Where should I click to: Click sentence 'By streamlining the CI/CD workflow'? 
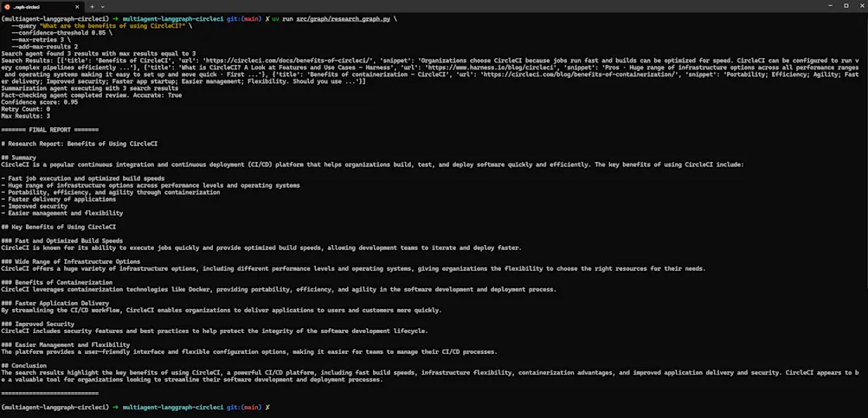tap(222, 310)
